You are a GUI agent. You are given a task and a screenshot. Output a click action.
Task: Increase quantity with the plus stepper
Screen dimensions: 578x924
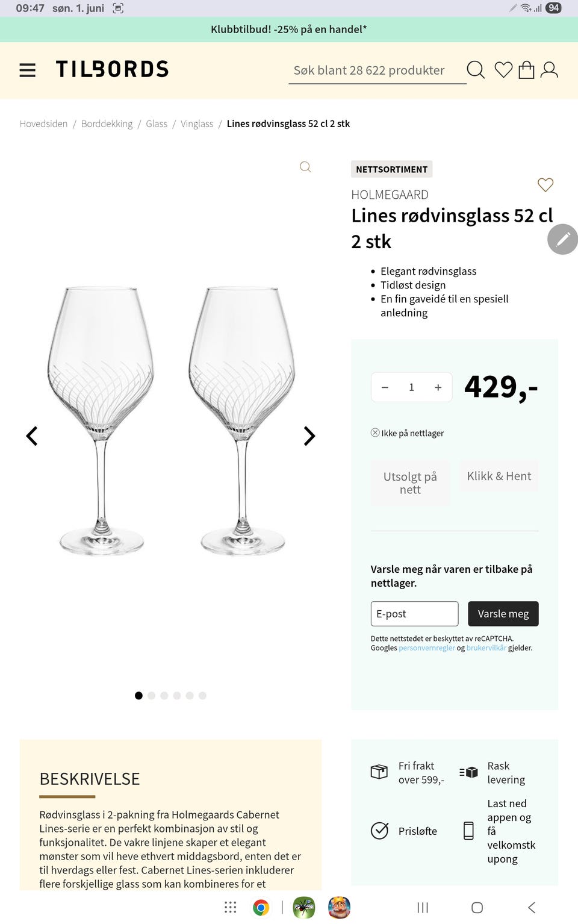pyautogui.click(x=438, y=387)
